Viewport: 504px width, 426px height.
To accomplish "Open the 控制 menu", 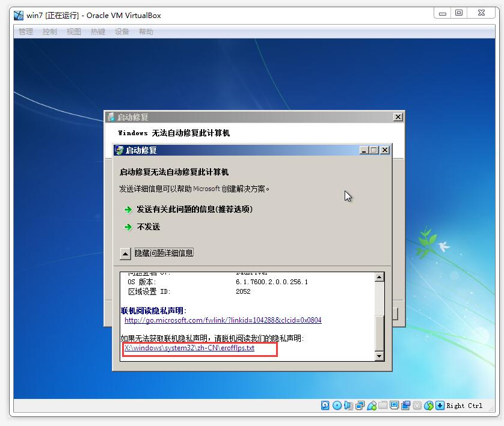I will tap(49, 31).
